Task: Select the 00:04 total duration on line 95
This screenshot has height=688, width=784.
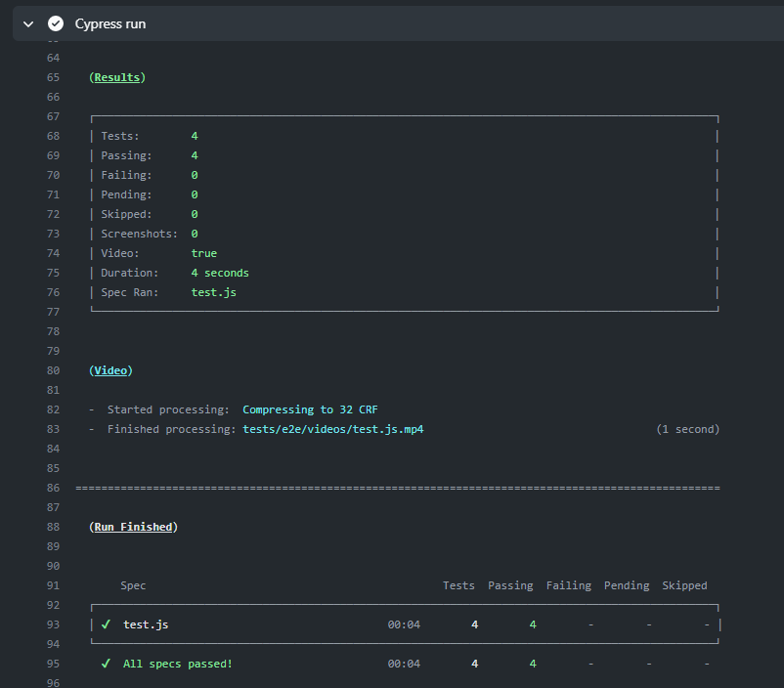Action: tap(404, 664)
